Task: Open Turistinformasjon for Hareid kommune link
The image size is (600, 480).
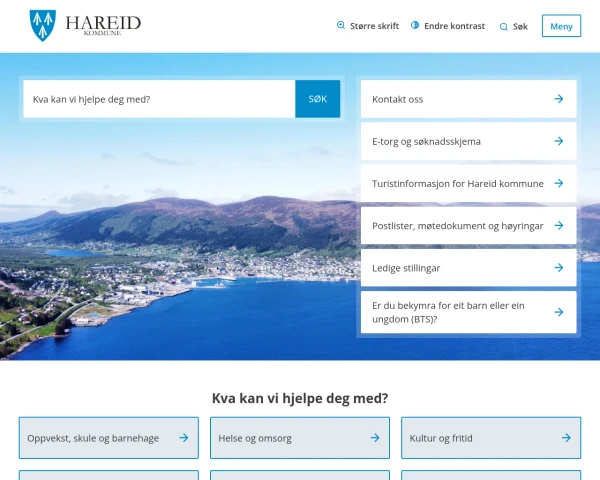Action: point(468,183)
